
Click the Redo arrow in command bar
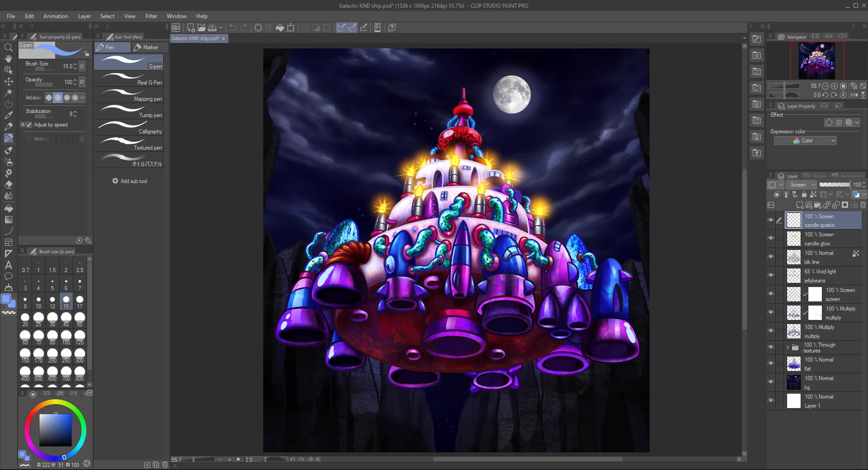pyautogui.click(x=244, y=28)
